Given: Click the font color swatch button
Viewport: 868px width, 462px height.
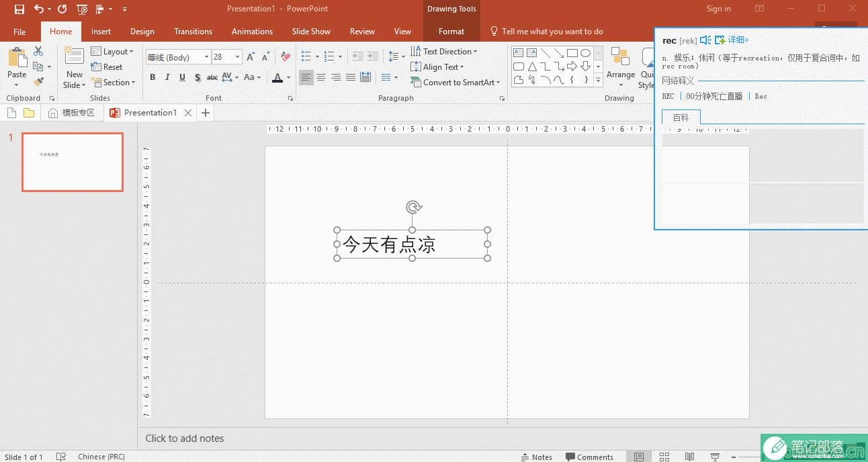Looking at the screenshot, I should coord(277,78).
